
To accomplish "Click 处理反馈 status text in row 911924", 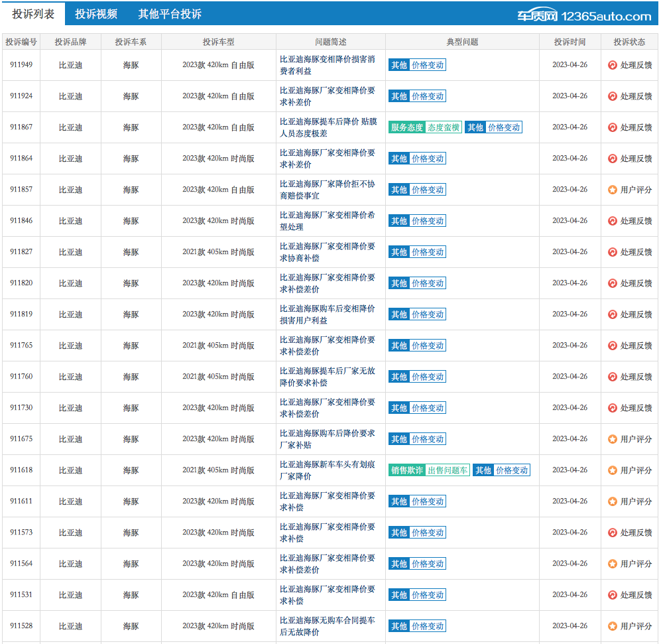I will 636,96.
